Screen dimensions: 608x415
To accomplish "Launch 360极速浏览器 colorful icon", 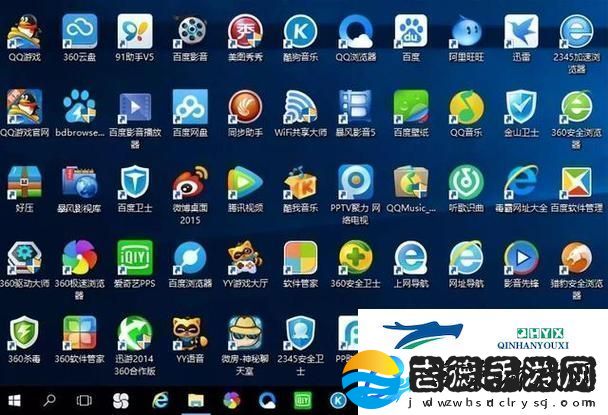I will (x=79, y=258).
